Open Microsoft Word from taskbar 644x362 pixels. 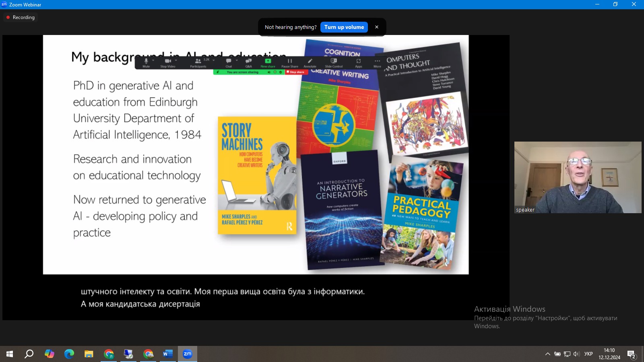(x=168, y=354)
